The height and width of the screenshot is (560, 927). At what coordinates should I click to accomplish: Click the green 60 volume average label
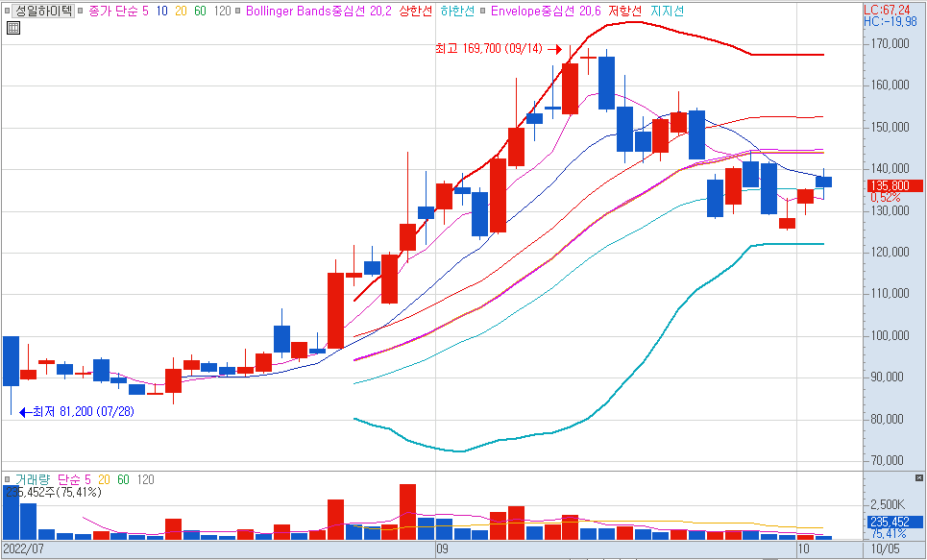pyautogui.click(x=123, y=479)
